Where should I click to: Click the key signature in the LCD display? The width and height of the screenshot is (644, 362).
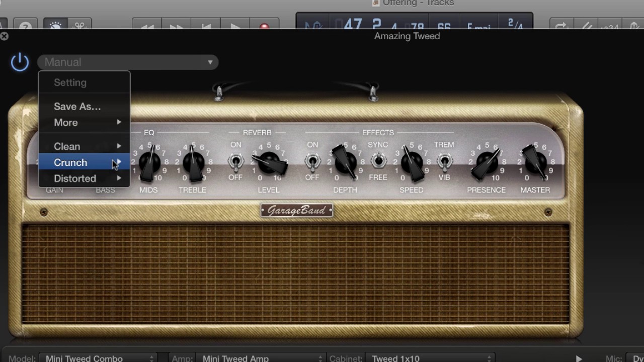[478, 26]
